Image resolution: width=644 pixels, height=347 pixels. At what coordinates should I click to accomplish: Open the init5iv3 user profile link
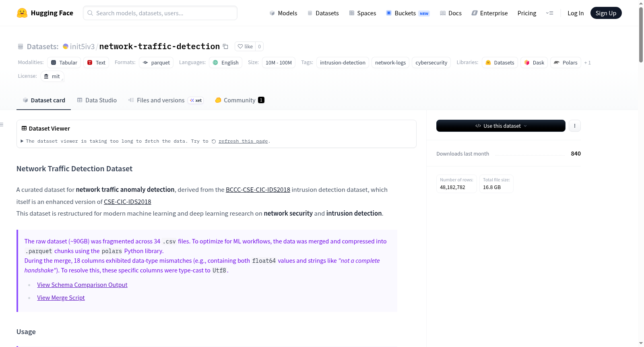point(82,46)
